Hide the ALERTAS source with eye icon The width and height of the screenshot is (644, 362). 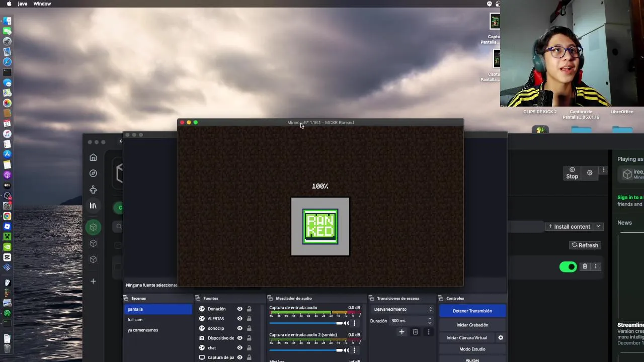coord(239,319)
